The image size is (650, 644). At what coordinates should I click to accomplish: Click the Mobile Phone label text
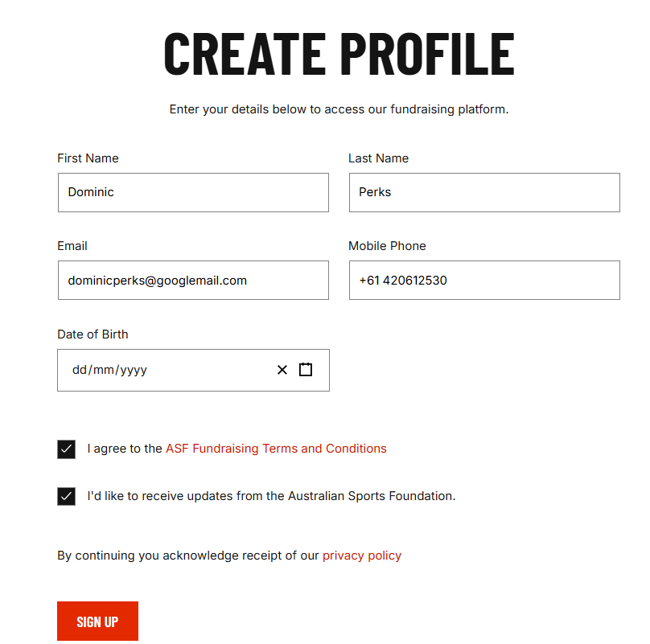387,246
